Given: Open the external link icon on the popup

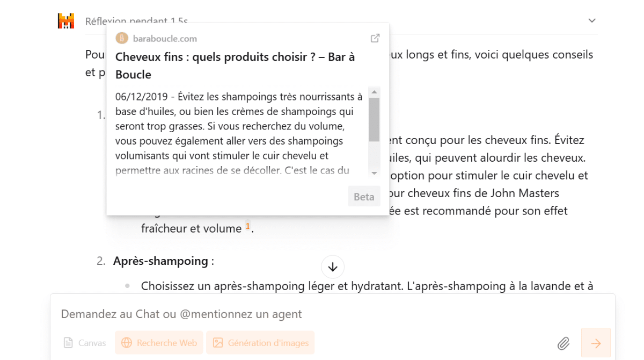Looking at the screenshot, I should point(374,38).
